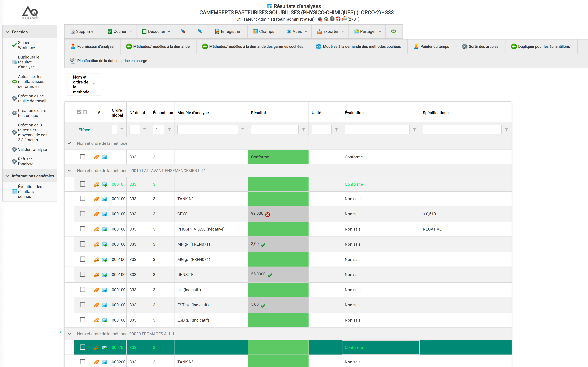Click the envelope icon on DENSITE row
The height and width of the screenshot is (367, 588).
click(x=104, y=275)
